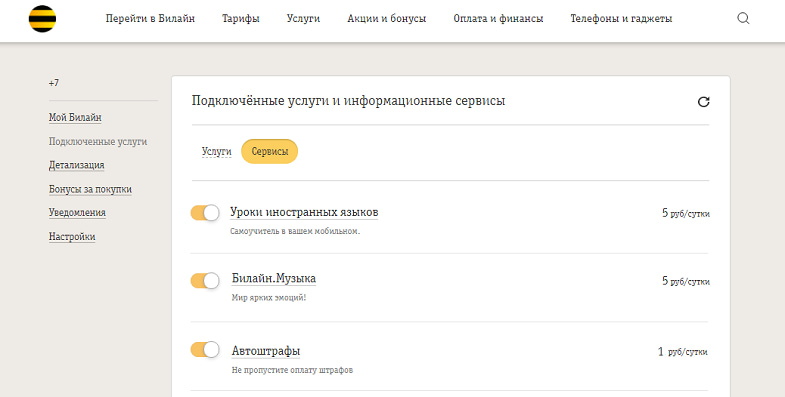This screenshot has height=397, width=785.
Task: Refresh the connected services list
Action: pyautogui.click(x=703, y=102)
